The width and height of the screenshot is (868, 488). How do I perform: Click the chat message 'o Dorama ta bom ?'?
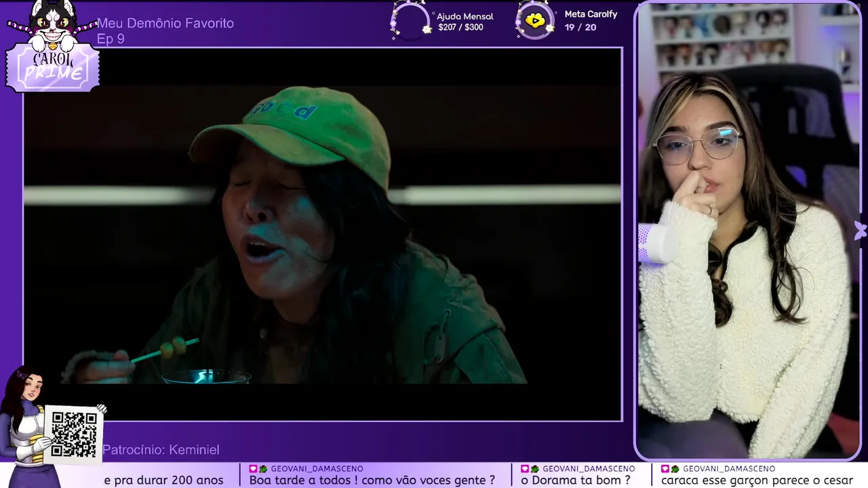tap(576, 480)
